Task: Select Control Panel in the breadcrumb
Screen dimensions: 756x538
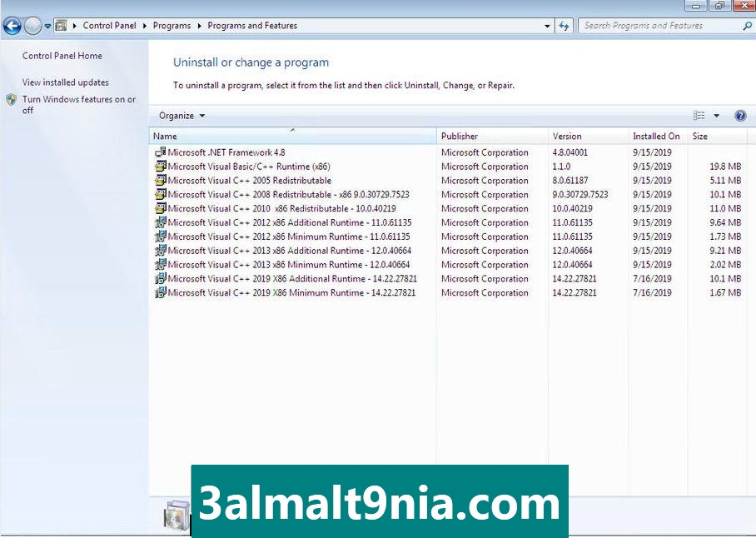Action: [109, 26]
